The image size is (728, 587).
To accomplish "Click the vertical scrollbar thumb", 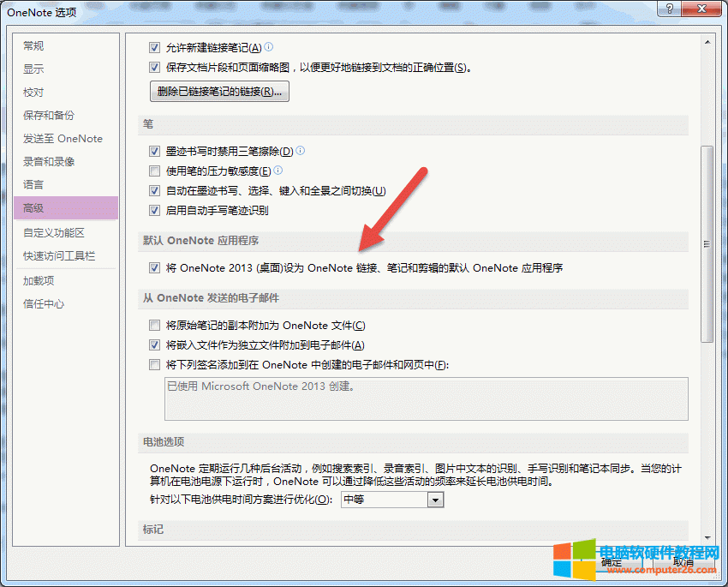I will coord(707,244).
